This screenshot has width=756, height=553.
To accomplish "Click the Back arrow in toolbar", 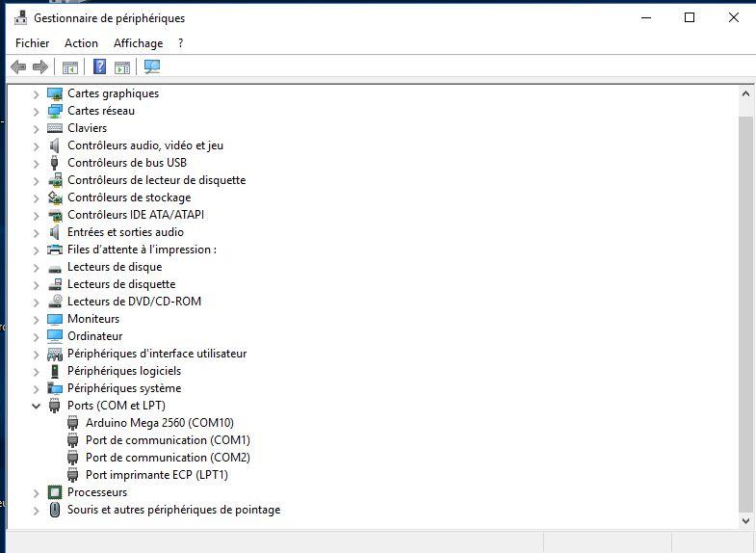I will tap(18, 66).
